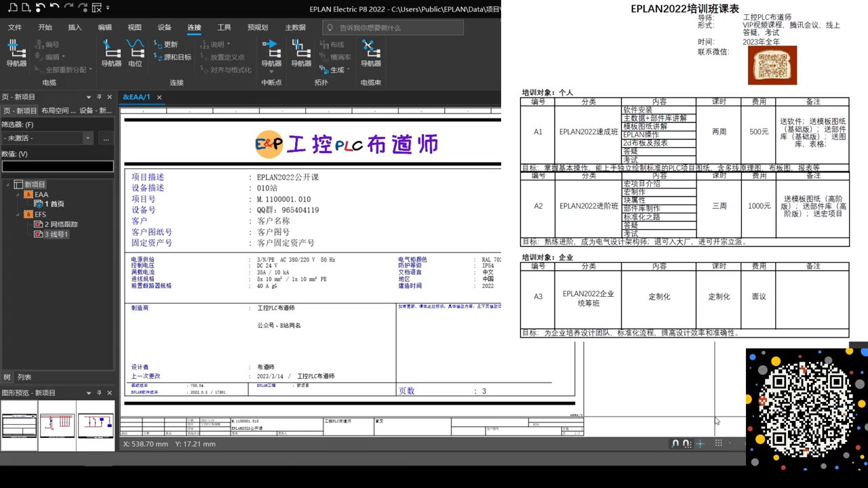The width and height of the screenshot is (868, 488).
Task: Click the 布线 routing command
Action: (332, 45)
